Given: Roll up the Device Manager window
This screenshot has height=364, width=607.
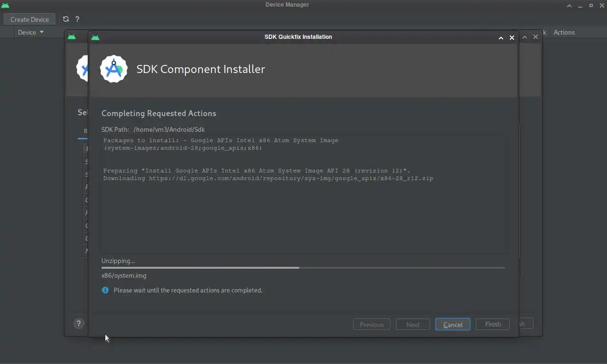Looking at the screenshot, I should tap(569, 5).
